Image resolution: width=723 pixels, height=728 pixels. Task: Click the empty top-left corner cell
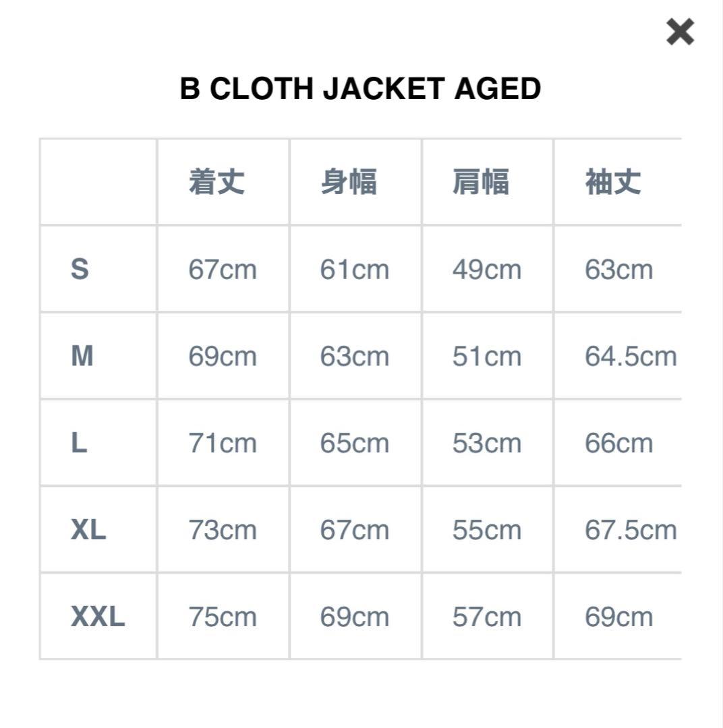coord(98,181)
